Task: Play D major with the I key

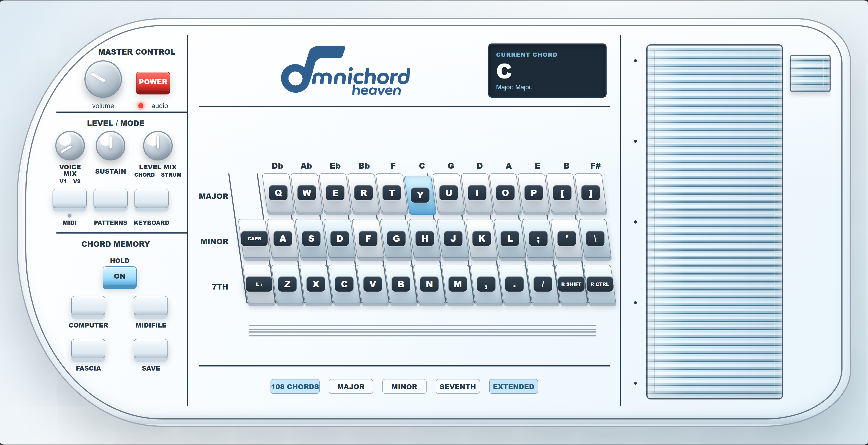Action: pos(477,193)
